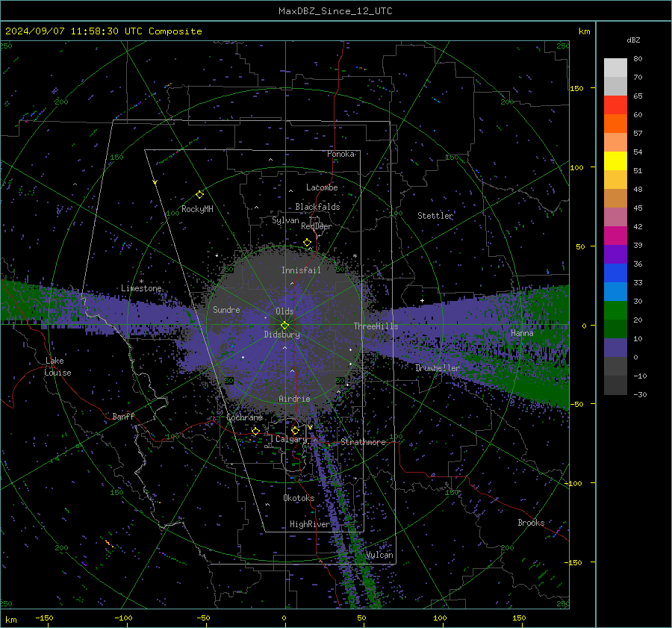Click the -30 value in the dBZ legend
Screen dimensions: 672x628
[640, 394]
